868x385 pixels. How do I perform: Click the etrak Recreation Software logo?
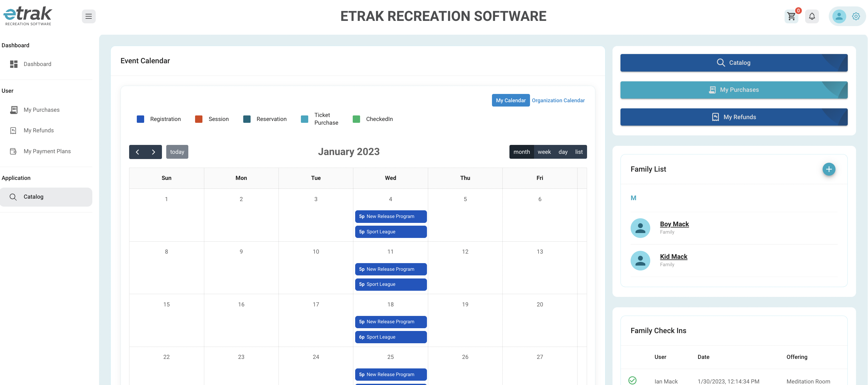(28, 16)
